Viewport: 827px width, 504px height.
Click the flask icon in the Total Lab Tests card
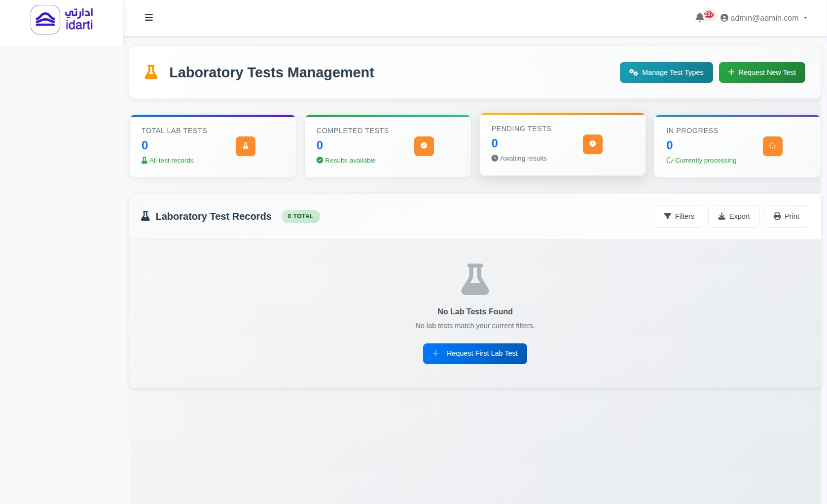tap(245, 146)
